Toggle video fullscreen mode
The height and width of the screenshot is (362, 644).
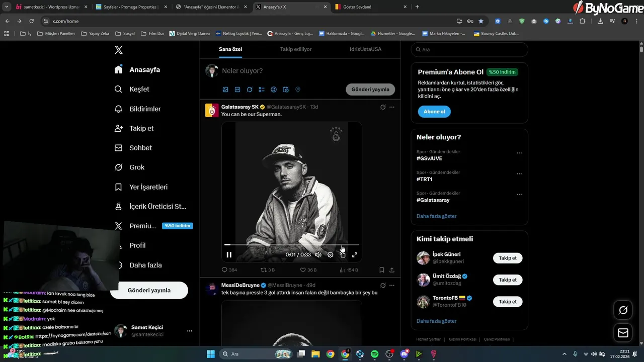coord(355,255)
